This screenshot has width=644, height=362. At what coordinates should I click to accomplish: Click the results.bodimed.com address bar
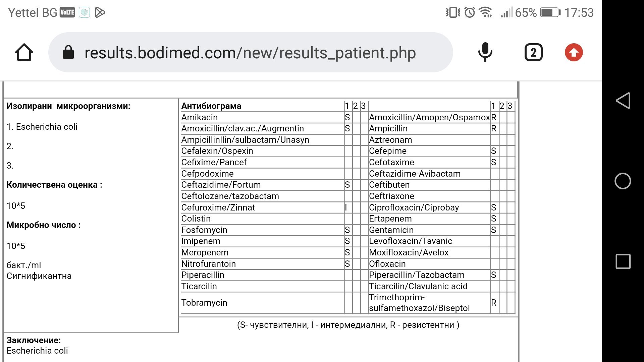point(250,53)
